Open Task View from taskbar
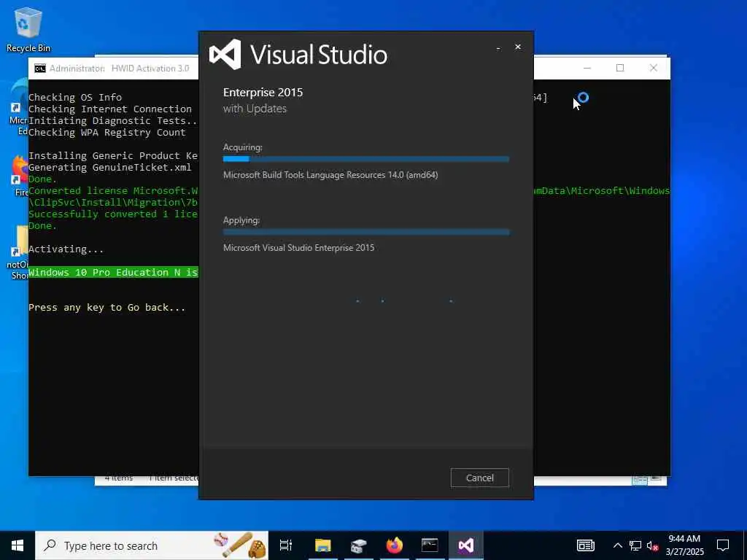 [286, 545]
